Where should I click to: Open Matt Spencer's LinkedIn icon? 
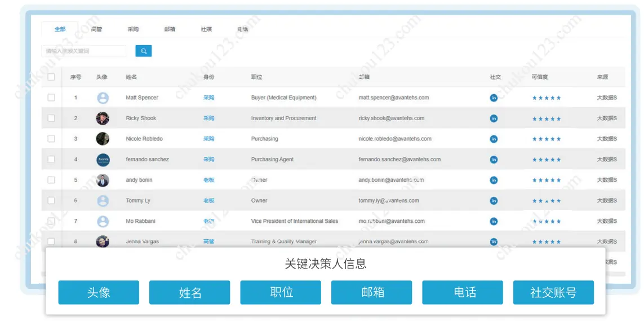494,98
